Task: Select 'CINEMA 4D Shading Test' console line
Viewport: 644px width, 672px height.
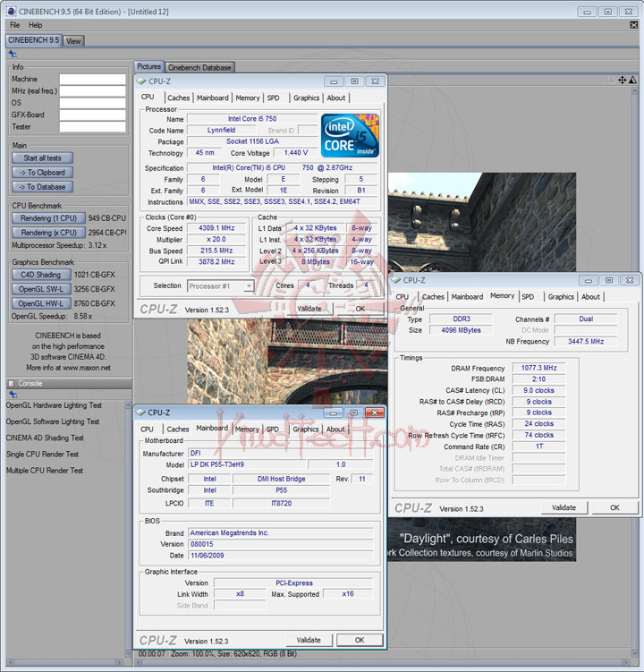Action: click(45, 438)
